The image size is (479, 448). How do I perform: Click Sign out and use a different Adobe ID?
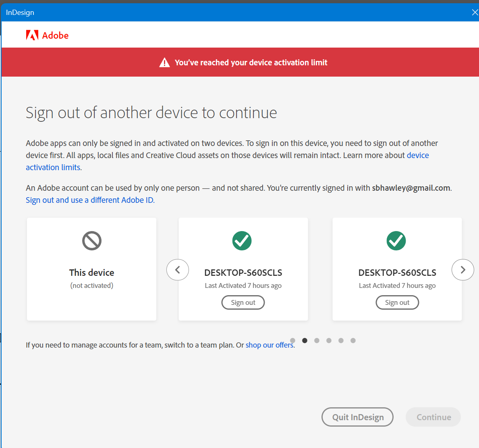[89, 200]
